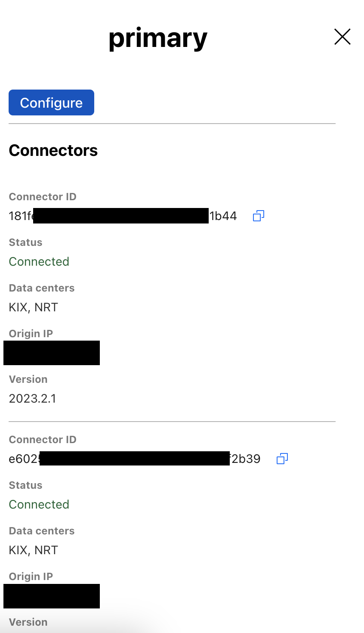Click the Connectors section heading
The width and height of the screenshot is (364, 633).
coord(53,150)
